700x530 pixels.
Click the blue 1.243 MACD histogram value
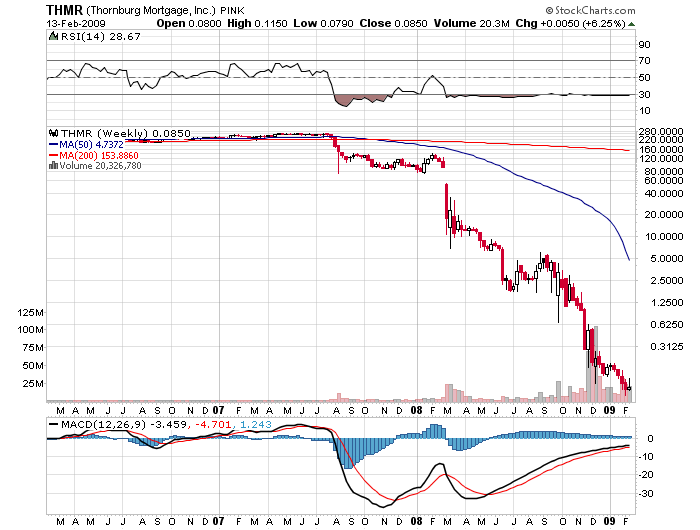pos(256,425)
